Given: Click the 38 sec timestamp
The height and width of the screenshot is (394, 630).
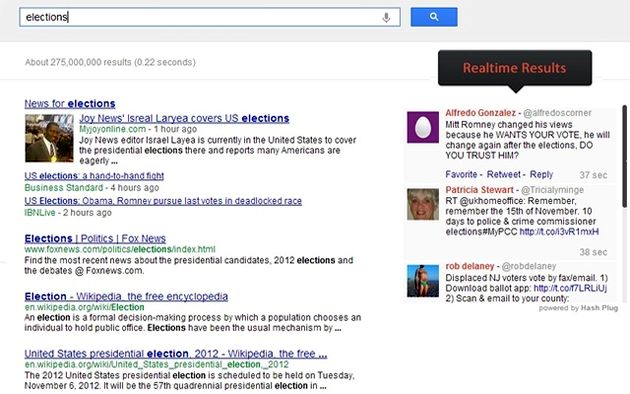Looking at the screenshot, I should pos(593,252).
